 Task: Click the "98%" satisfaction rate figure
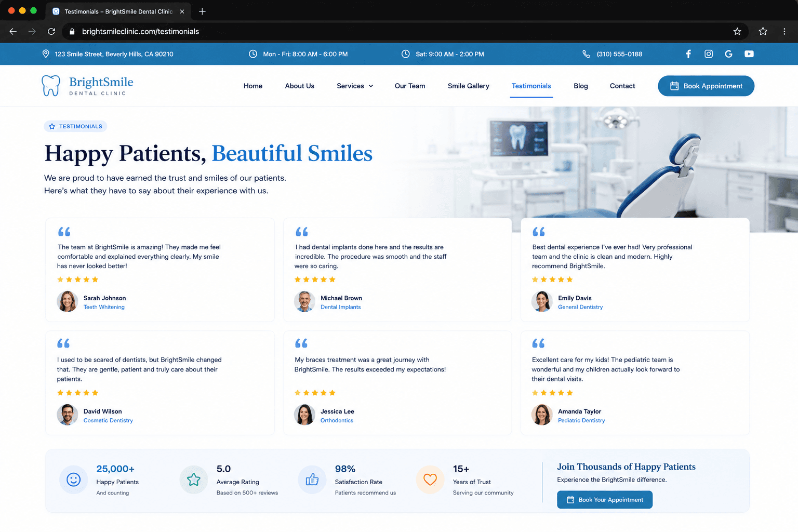[x=345, y=469]
